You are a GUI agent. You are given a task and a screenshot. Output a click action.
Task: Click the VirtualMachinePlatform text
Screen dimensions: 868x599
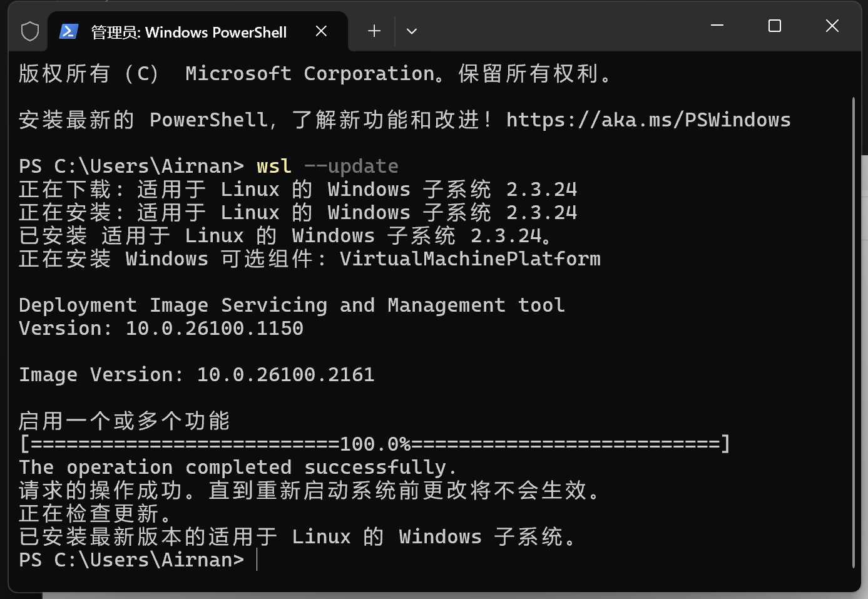click(x=469, y=259)
